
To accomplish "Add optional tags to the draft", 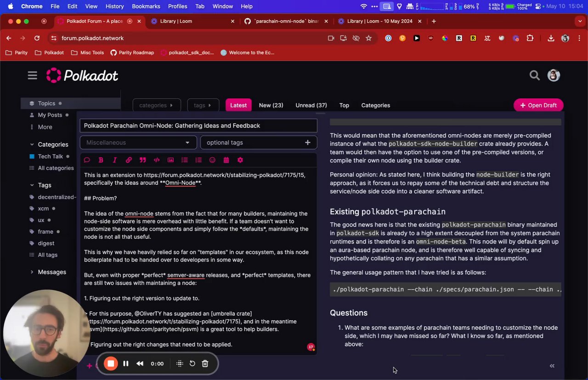I will coord(259,142).
